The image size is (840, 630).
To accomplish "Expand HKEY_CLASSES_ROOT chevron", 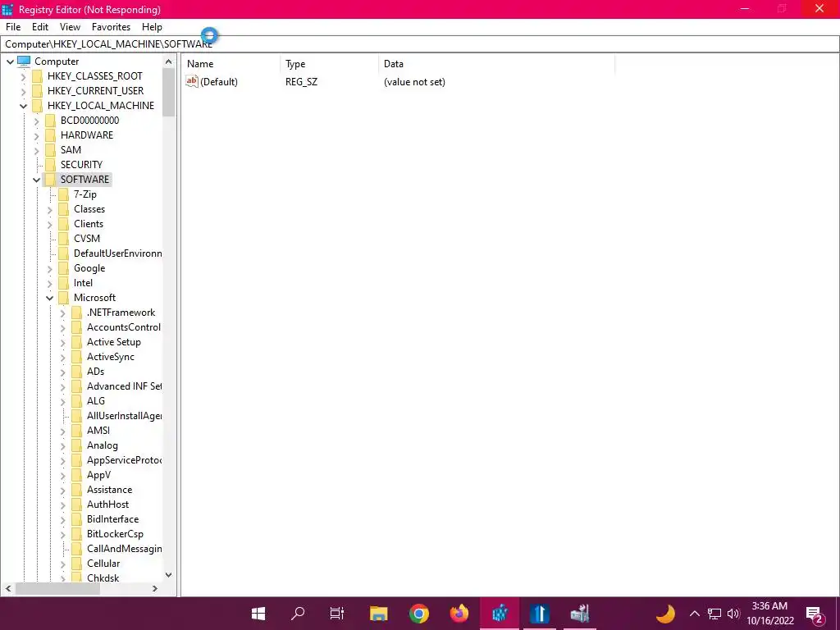I will pos(23,76).
